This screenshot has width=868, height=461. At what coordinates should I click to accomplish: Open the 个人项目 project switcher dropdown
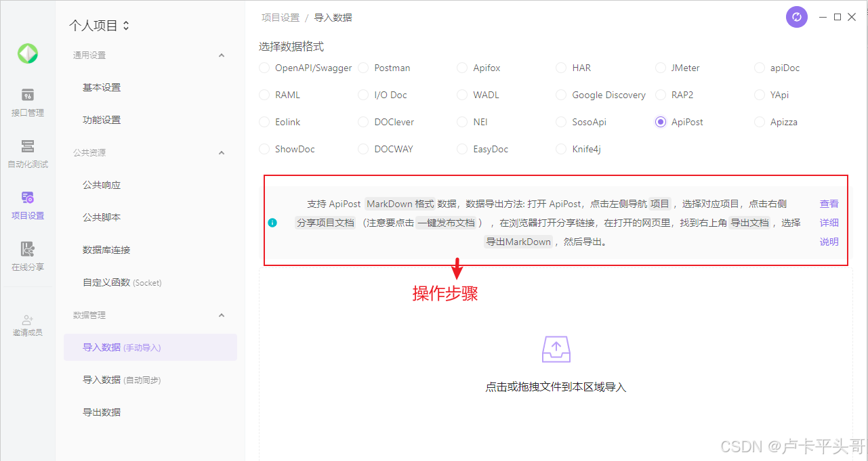pos(99,26)
